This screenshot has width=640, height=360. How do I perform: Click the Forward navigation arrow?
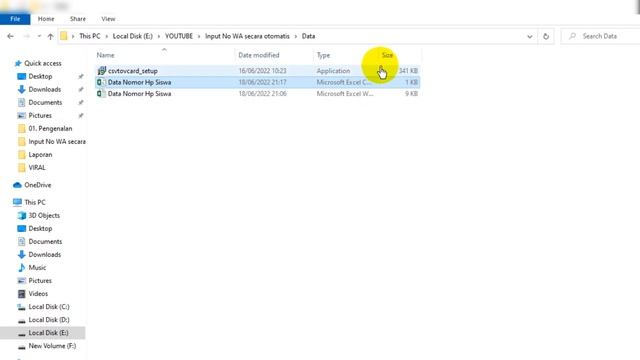pos(26,36)
